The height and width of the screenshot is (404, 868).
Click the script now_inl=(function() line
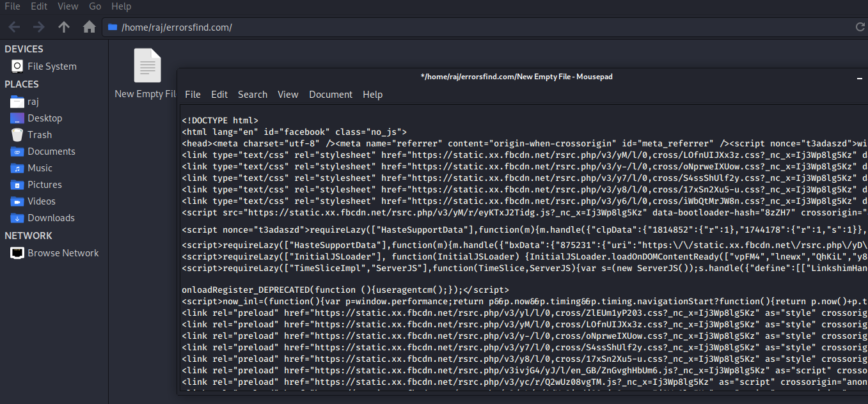[525, 301]
